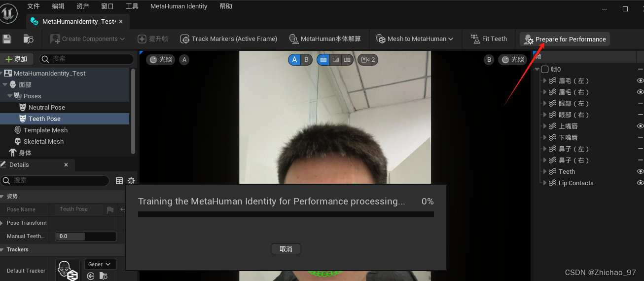The width and height of the screenshot is (644, 281).
Task: Click the training progress bar
Action: pos(286,214)
